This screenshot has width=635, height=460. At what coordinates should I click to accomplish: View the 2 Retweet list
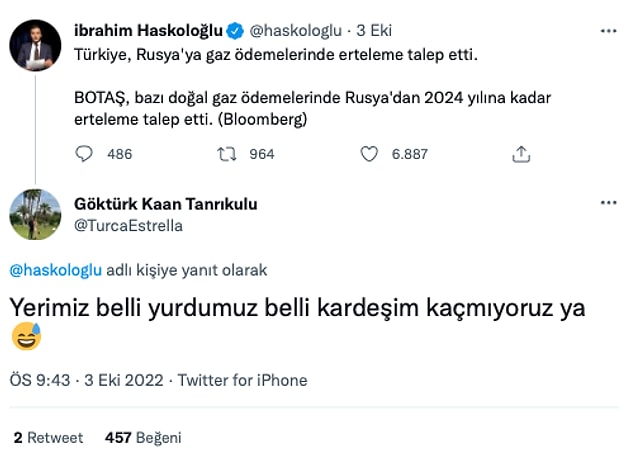point(49,438)
